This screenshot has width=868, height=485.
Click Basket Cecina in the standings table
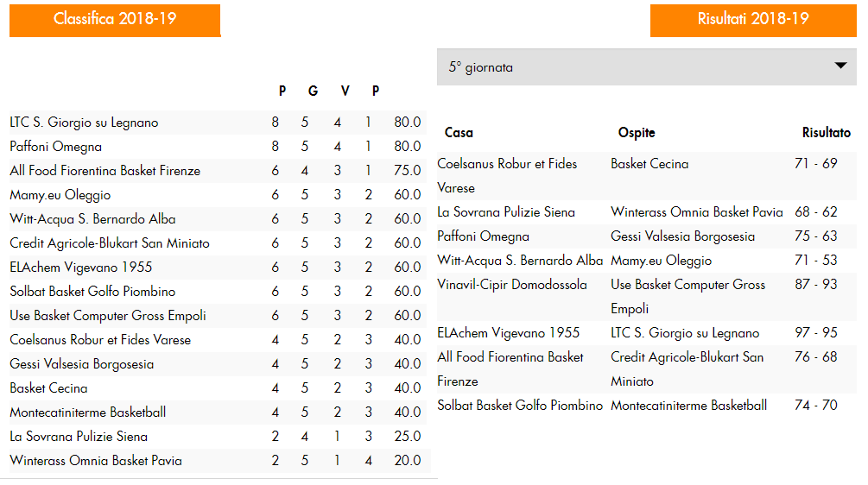[48, 388]
